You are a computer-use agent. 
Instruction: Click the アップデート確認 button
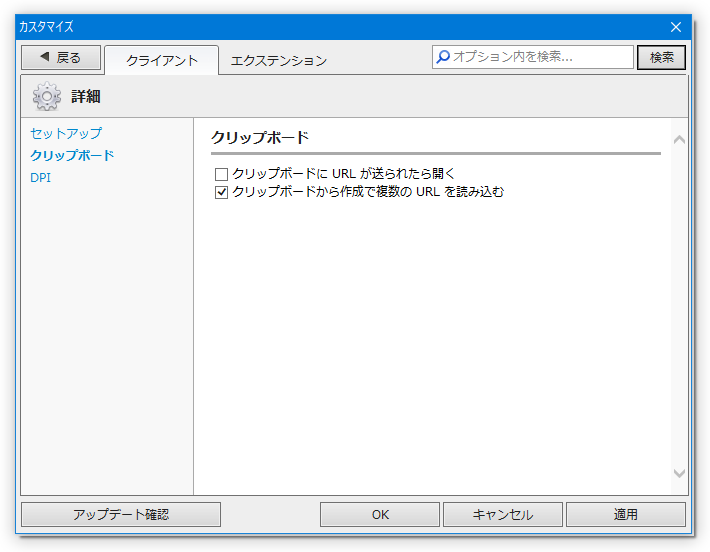(121, 514)
